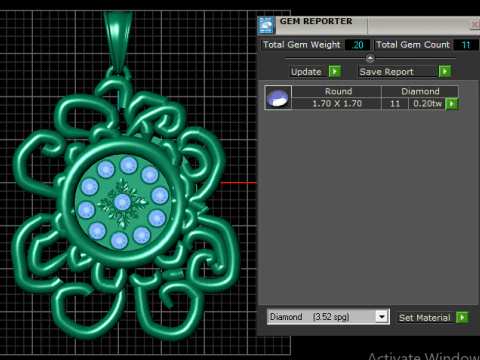Select the center gem in the pendant

(122, 202)
